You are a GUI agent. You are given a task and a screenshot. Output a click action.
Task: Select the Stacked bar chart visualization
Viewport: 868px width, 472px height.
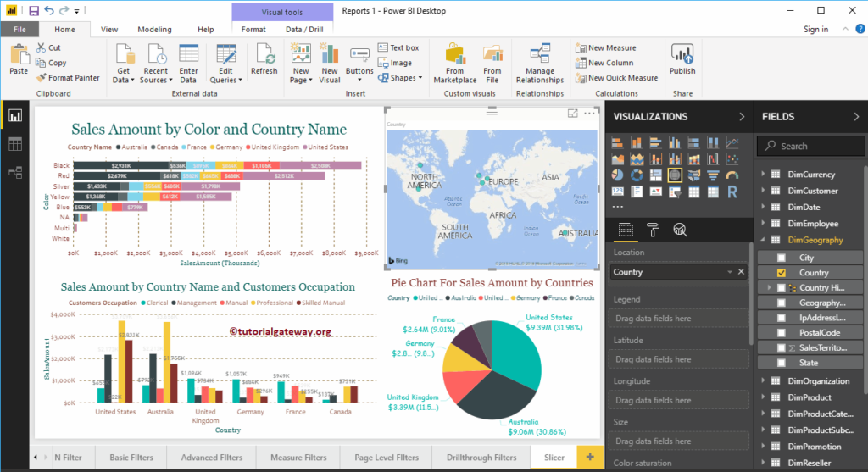pyautogui.click(x=618, y=143)
